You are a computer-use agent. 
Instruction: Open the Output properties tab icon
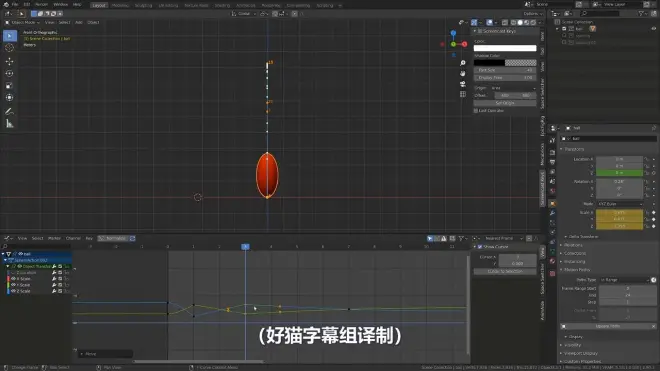[x=553, y=162]
